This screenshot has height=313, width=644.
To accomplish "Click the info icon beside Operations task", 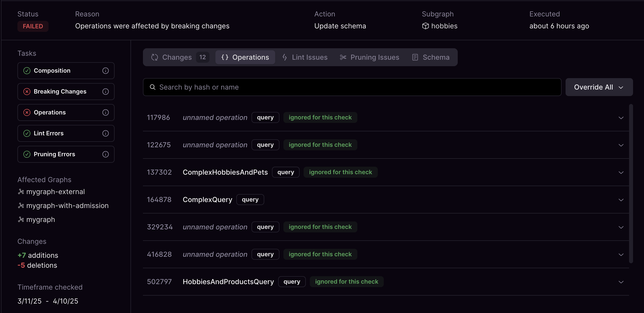I will (x=106, y=112).
